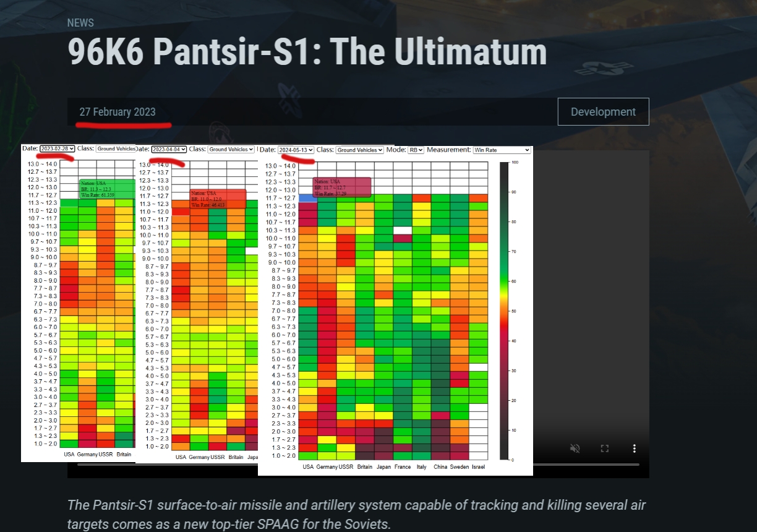
Task: Click the Japan label in the 2024-05-13 chart
Action: pos(383,467)
